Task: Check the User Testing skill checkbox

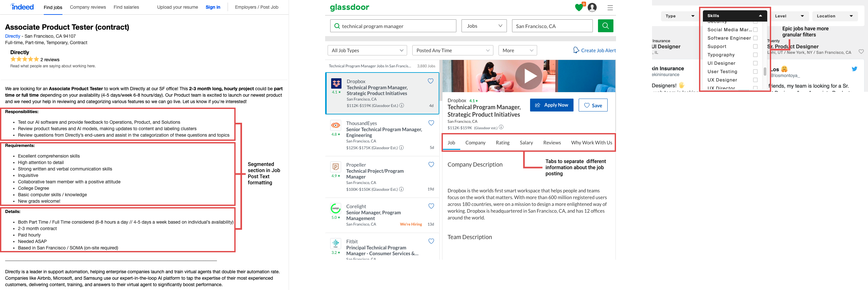Action: coord(755,72)
